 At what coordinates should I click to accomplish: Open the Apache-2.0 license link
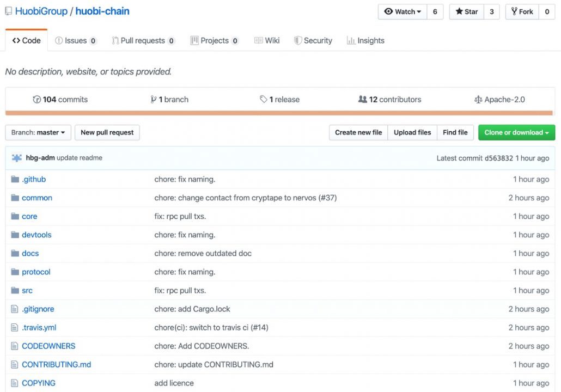click(500, 100)
